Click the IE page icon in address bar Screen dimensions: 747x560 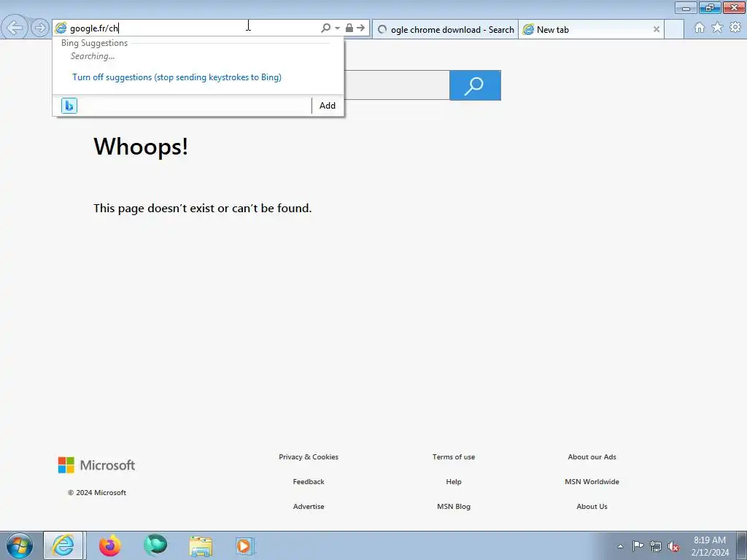click(x=61, y=28)
